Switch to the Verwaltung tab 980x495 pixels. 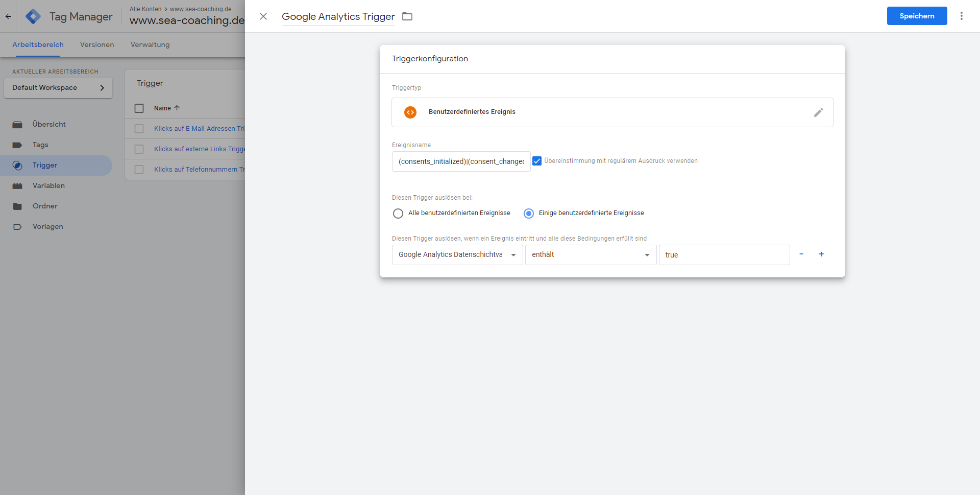coord(150,45)
